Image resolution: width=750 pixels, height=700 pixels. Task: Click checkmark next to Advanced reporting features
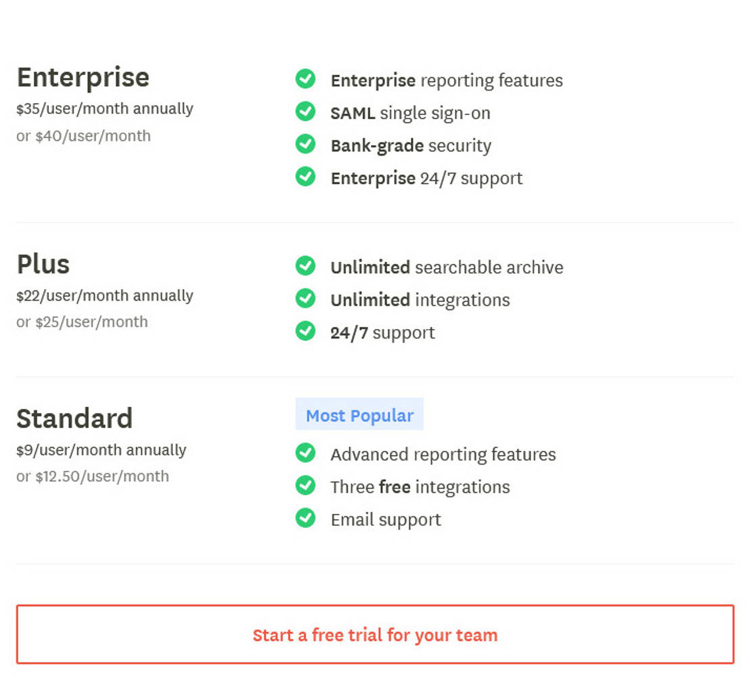click(x=305, y=453)
